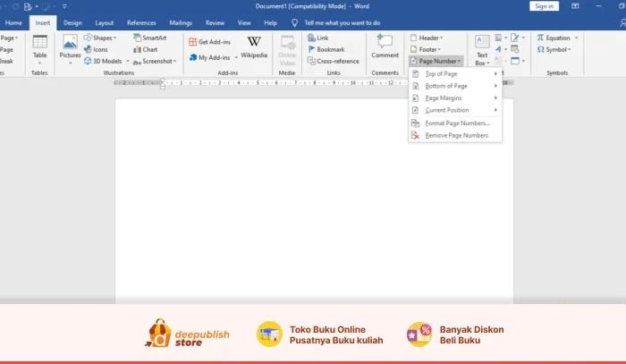Screen dimensions: 626x364
Task: Click inside the blank document page
Action: (x=314, y=199)
